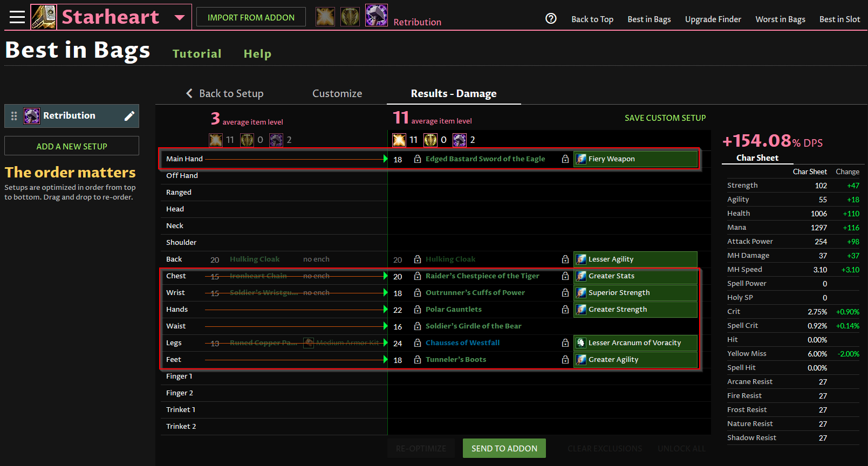This screenshot has height=466, width=868.
Task: Click the Starheart character avatar icon
Action: pos(44,17)
